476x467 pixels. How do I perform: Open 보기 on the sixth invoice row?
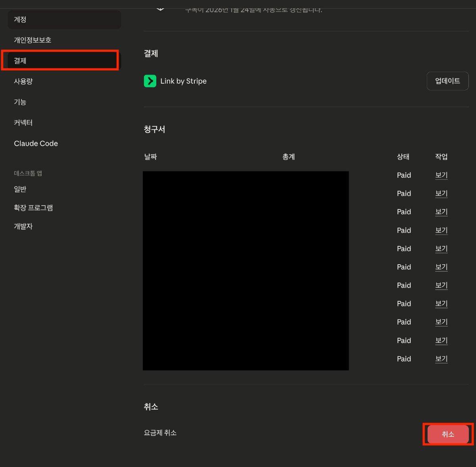click(x=441, y=267)
